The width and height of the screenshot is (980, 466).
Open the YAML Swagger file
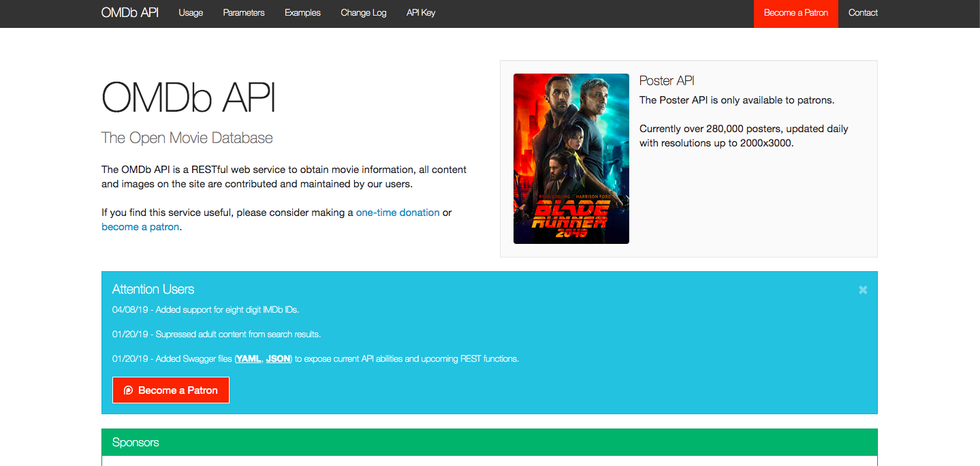(x=249, y=358)
